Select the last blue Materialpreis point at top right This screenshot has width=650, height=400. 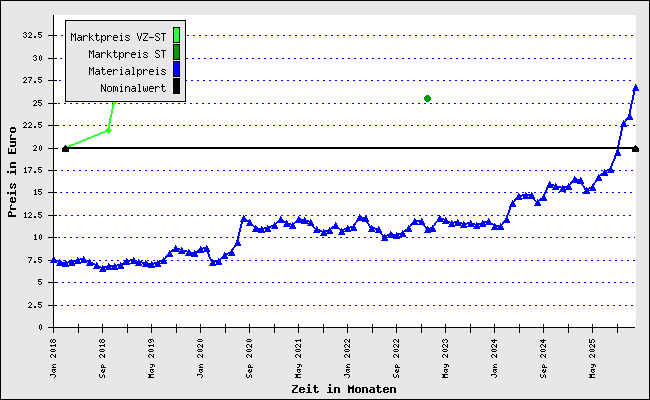point(635,88)
